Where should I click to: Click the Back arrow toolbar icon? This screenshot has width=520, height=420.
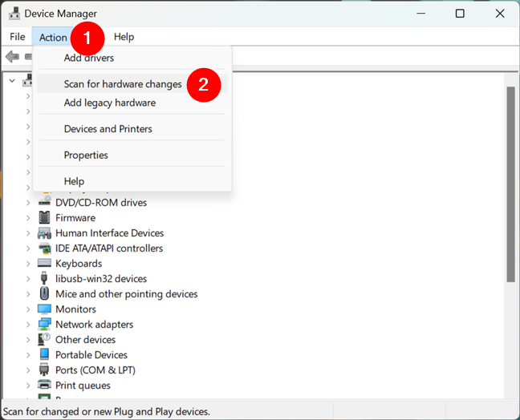click(x=12, y=57)
